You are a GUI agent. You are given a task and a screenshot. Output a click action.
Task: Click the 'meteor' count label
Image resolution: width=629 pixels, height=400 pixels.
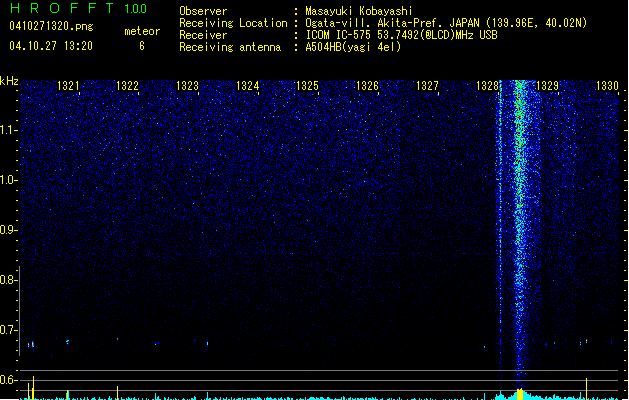pos(142,31)
